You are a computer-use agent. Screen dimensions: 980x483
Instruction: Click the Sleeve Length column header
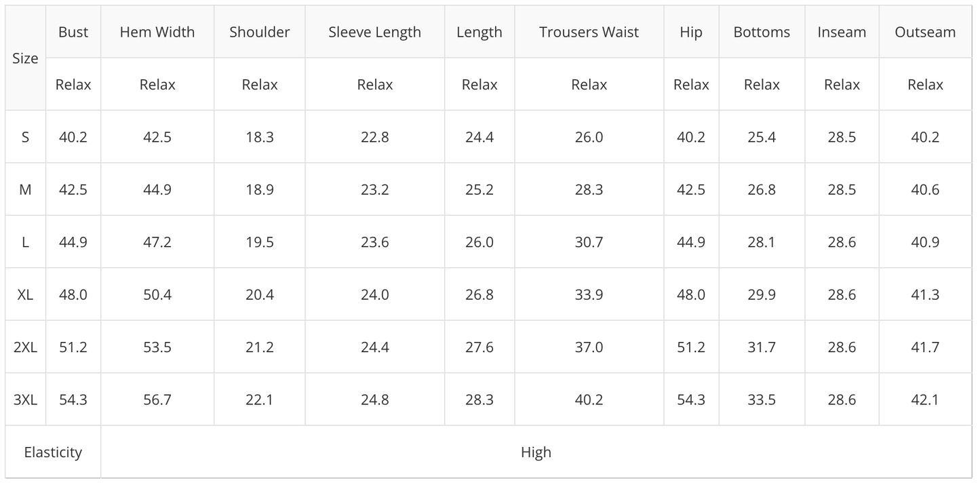[x=374, y=32]
